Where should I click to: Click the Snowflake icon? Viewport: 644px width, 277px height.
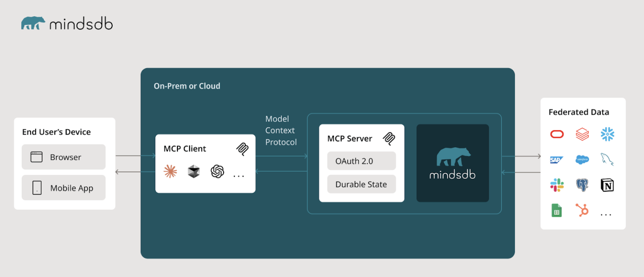[x=607, y=134]
